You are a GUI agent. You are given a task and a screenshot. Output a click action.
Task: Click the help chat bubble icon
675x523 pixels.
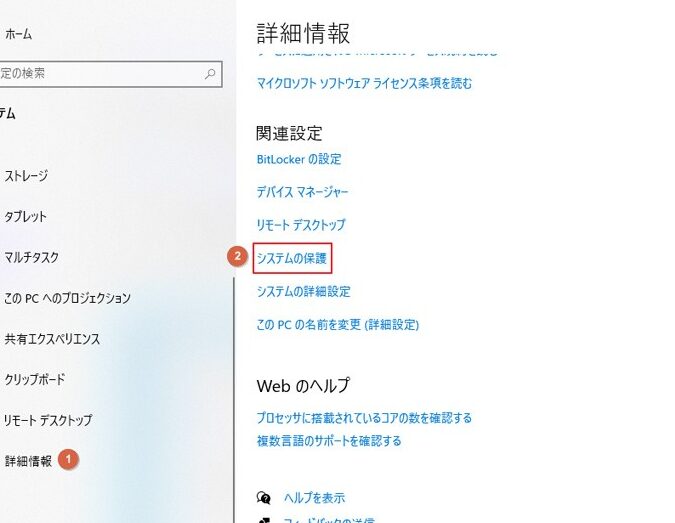(x=263, y=498)
